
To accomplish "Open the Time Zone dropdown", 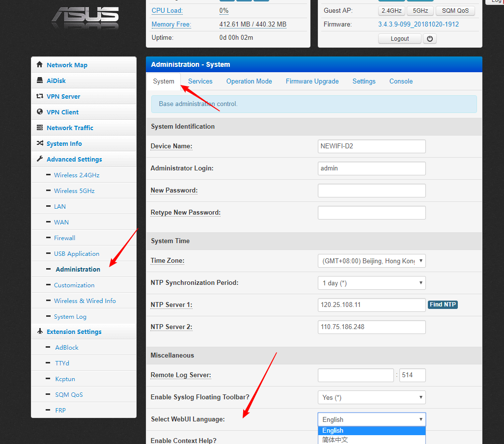I will (x=371, y=261).
